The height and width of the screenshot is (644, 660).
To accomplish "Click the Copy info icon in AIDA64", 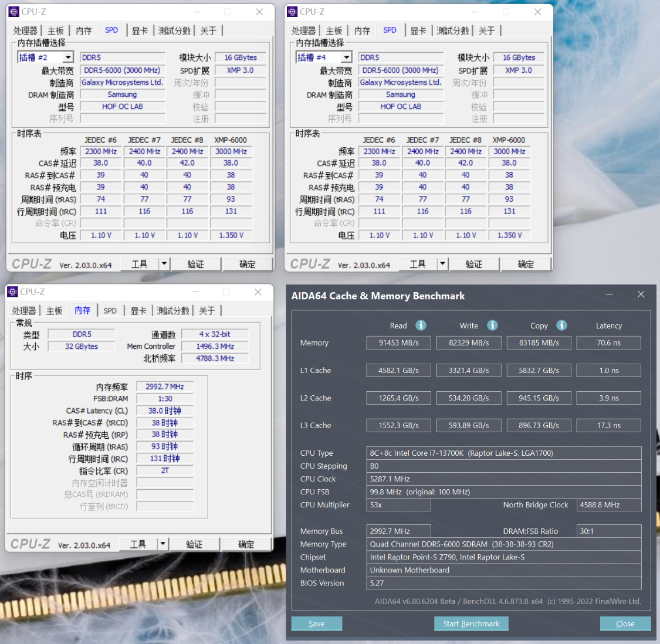I will tap(561, 326).
